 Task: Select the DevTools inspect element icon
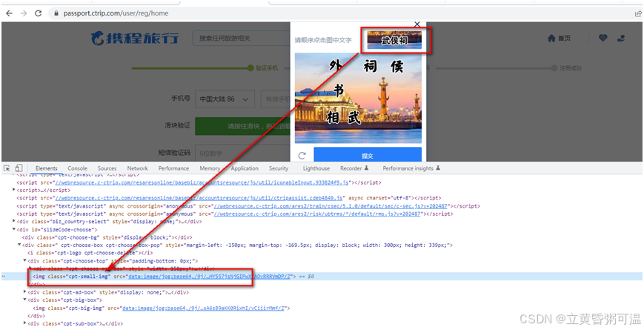pos(7,168)
